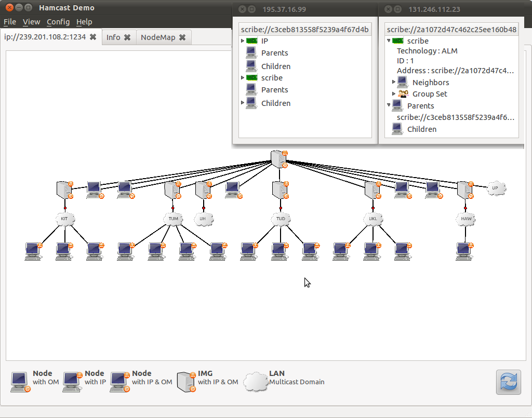This screenshot has width=532, height=418.
Task: Select the TUD LAN cloud icon
Action: [x=281, y=219]
